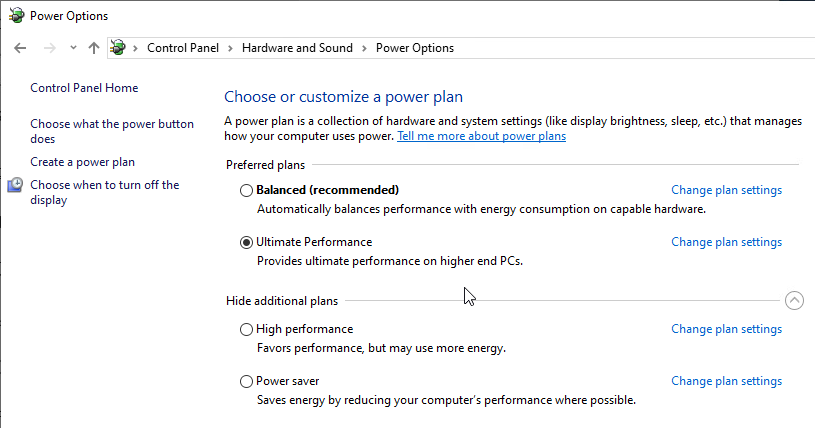The height and width of the screenshot is (428, 815).
Task: Select the High performance plan
Action: click(246, 329)
